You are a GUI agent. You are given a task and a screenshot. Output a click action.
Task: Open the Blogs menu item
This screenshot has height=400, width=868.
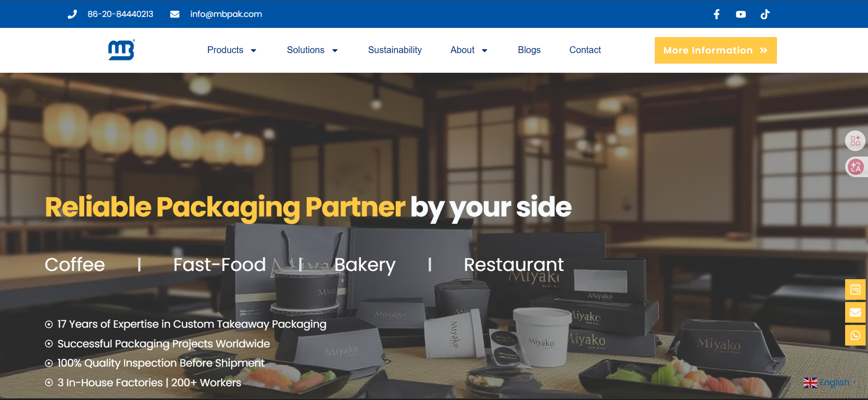point(529,50)
